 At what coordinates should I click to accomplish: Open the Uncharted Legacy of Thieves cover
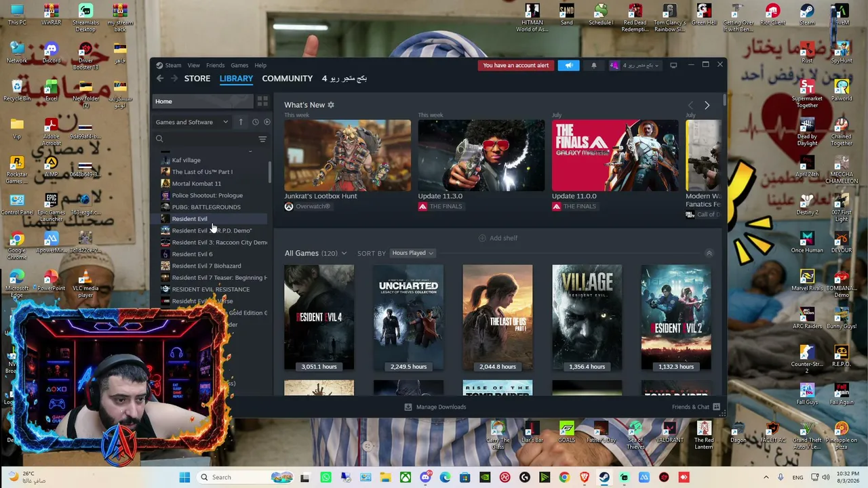pyautogui.click(x=408, y=318)
